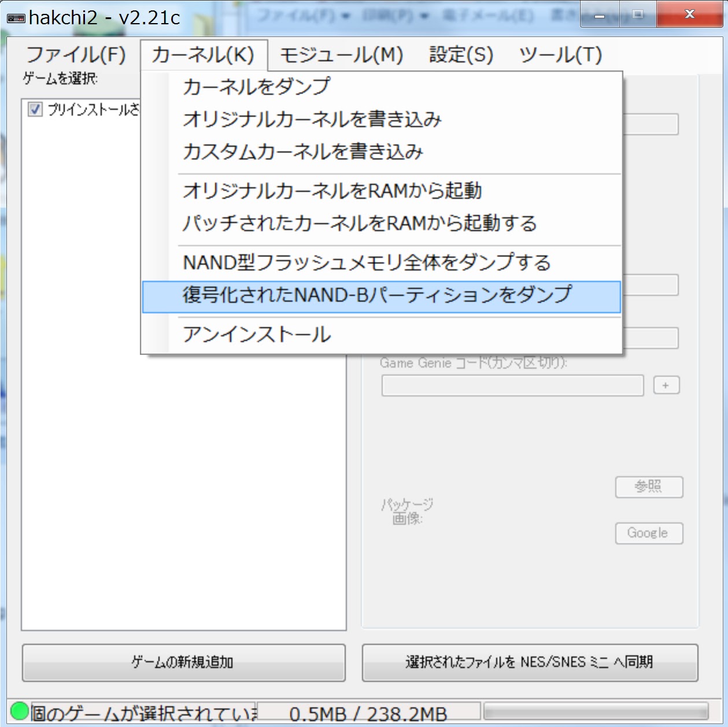Click 選択されたファイルを NES/SNES ミニ へ同期 button
Viewport: 728px width, 727px height.
click(x=530, y=662)
